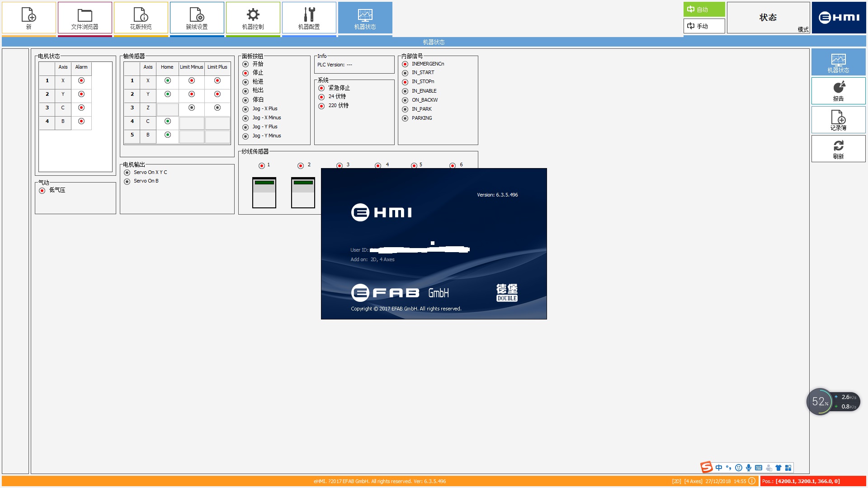The width and height of the screenshot is (868, 488).
Task: Click the info icon in status bar
Action: tap(752, 481)
